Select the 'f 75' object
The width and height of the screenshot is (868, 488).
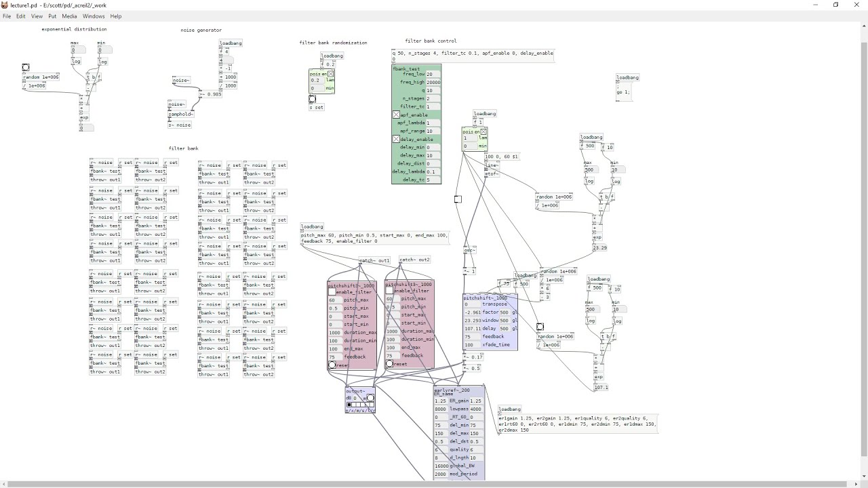[x=504, y=284]
